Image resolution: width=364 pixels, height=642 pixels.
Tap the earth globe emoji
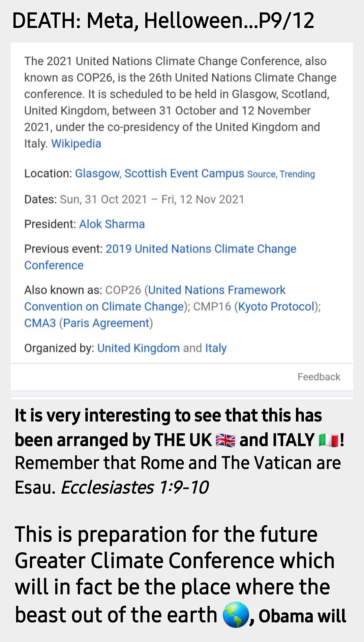click(x=236, y=615)
